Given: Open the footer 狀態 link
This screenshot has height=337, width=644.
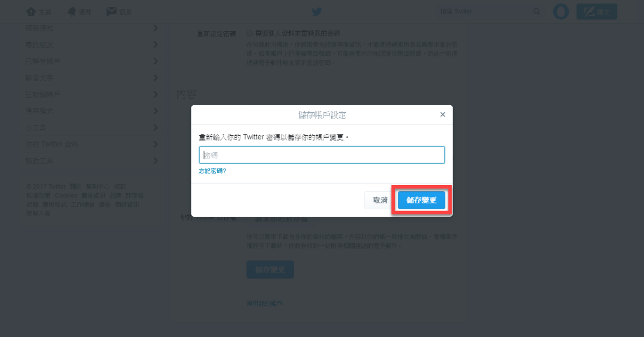Looking at the screenshot, I should [33, 204].
